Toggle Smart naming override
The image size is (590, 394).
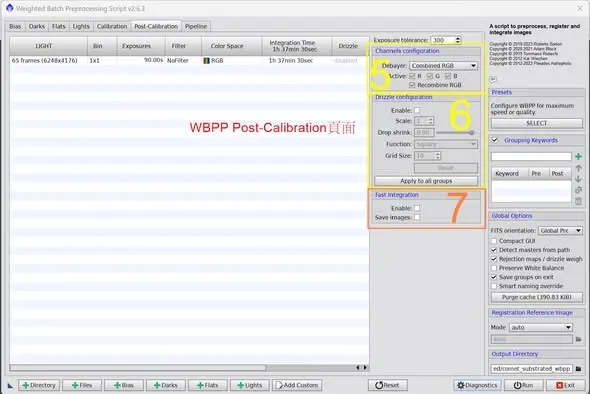(x=494, y=286)
